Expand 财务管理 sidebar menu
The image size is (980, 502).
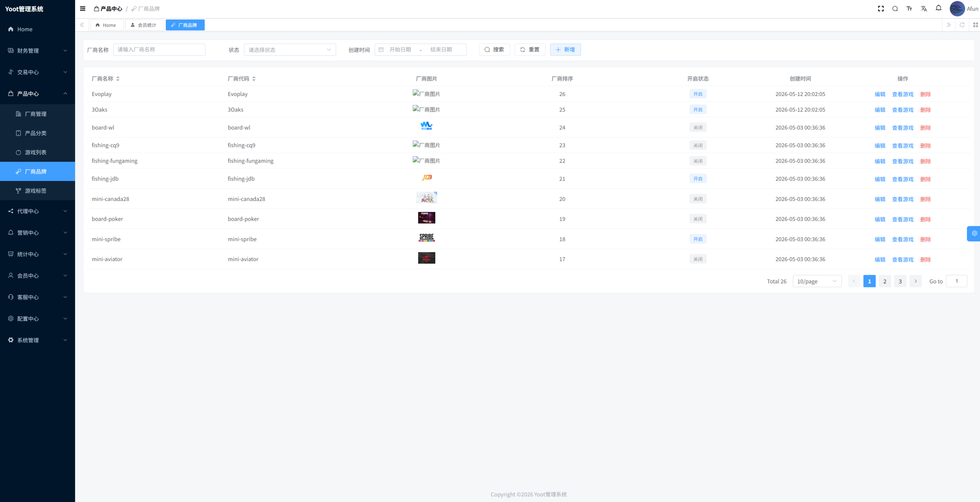pyautogui.click(x=38, y=51)
